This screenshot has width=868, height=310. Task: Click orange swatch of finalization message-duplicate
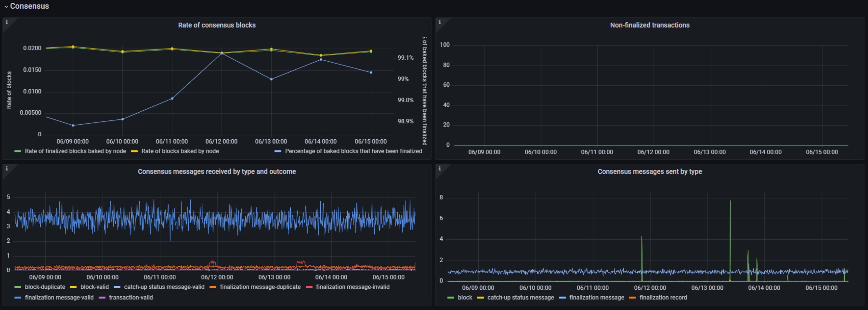click(x=213, y=287)
